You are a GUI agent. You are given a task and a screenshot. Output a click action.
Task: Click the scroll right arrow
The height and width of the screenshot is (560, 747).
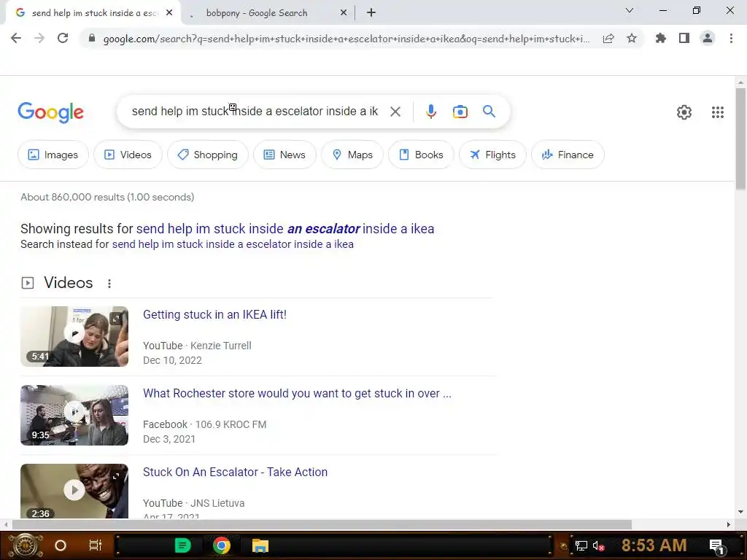click(x=728, y=524)
